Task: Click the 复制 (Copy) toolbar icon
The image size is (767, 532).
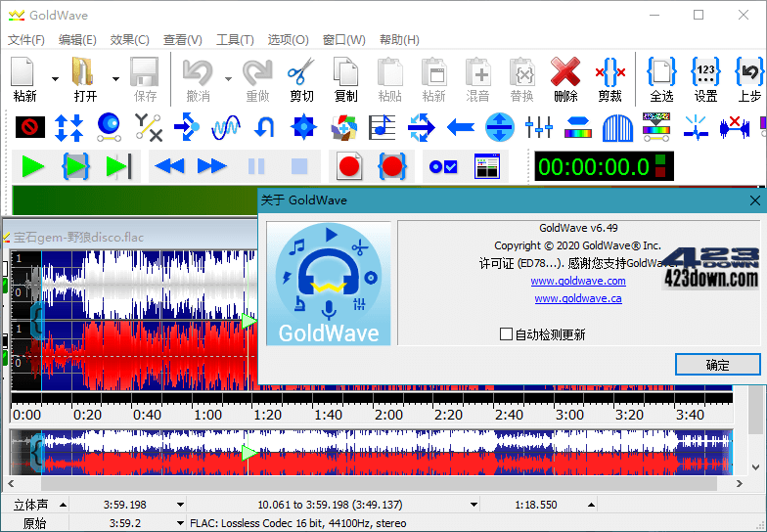Action: pyautogui.click(x=345, y=72)
